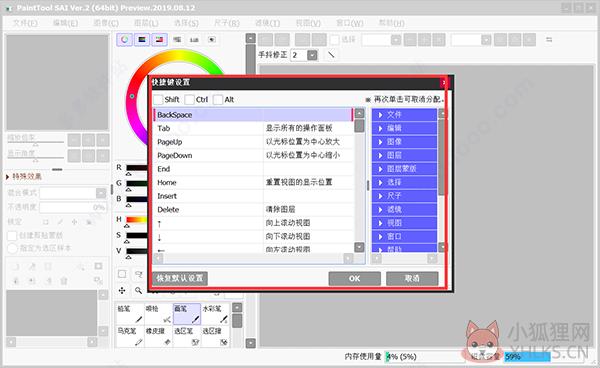Tick the Alt modifier checkbox
The height and width of the screenshot is (368, 600).
(218, 100)
